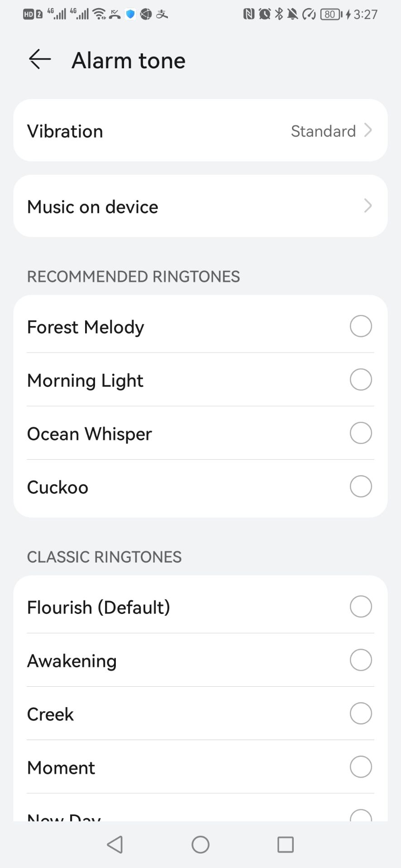Tap the alarm clock status icon

264,14
